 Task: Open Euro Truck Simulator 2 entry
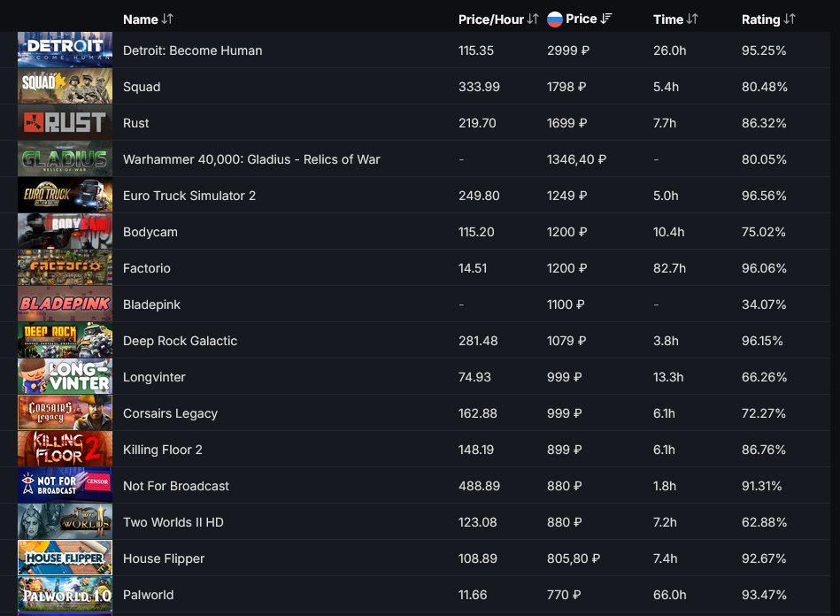click(x=189, y=196)
